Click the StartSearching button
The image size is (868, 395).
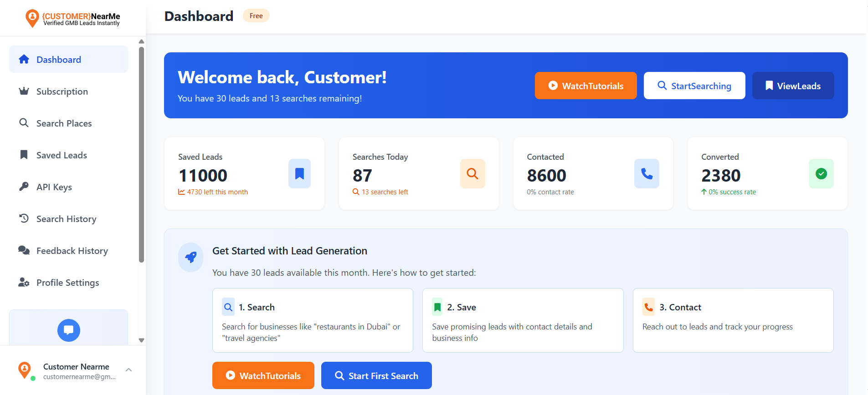(694, 86)
